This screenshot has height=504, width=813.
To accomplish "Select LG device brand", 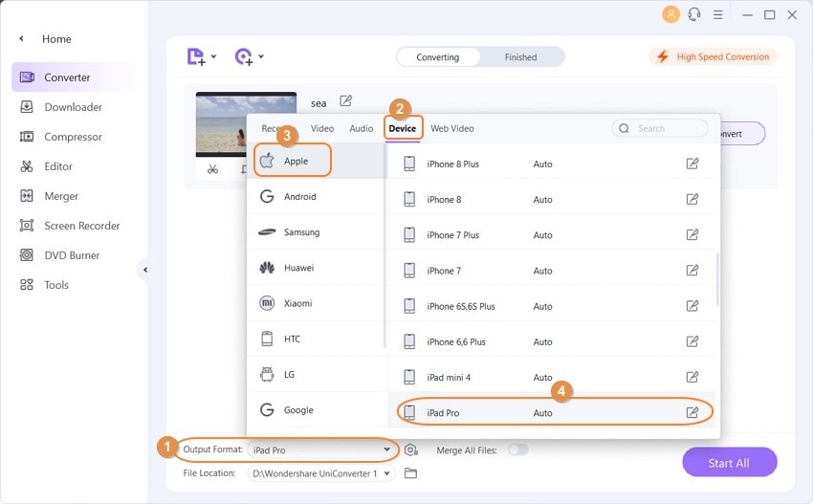I will 318,374.
